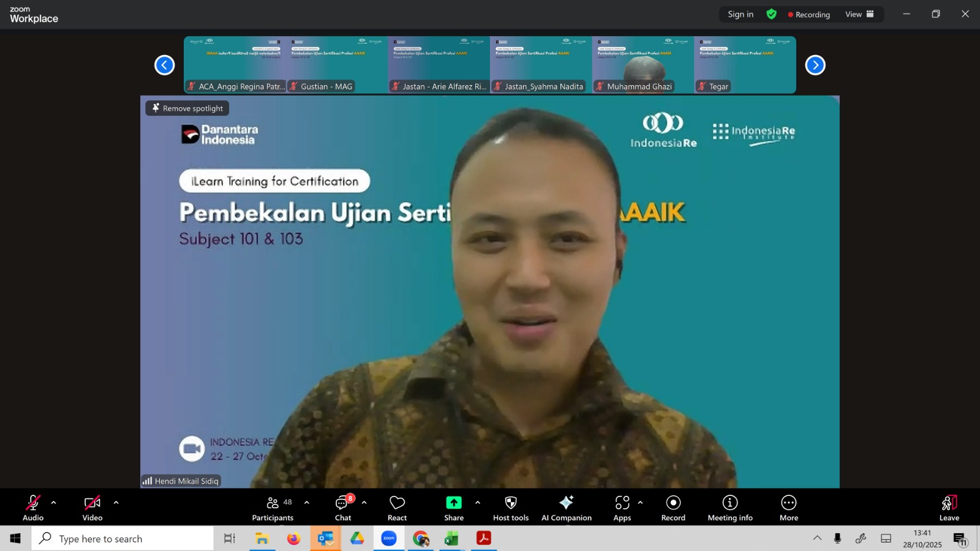The height and width of the screenshot is (551, 980).
Task: Open the React emoji reactions
Action: [x=397, y=508]
